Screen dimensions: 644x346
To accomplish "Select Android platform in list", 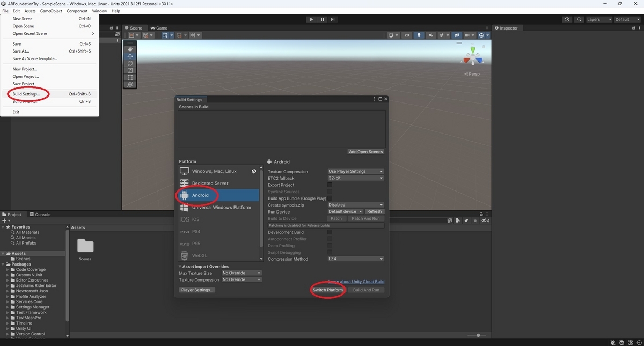I will 218,195.
